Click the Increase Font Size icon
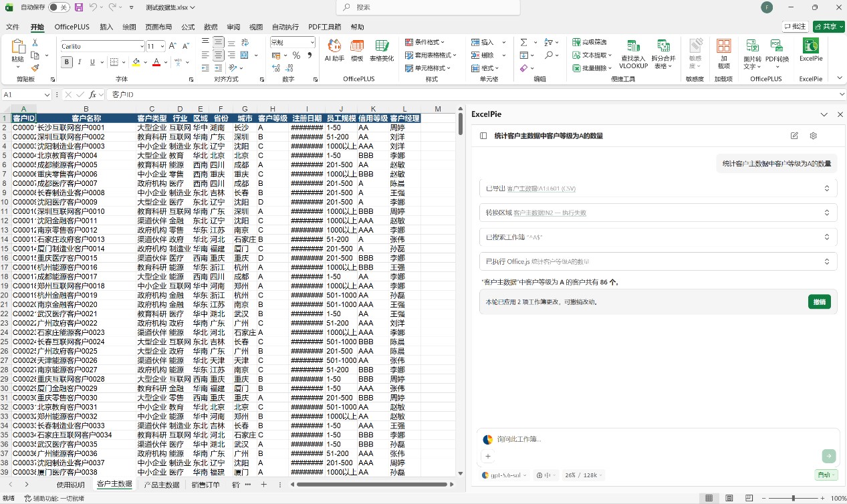Viewport: 847px width, 504px height. [172, 46]
